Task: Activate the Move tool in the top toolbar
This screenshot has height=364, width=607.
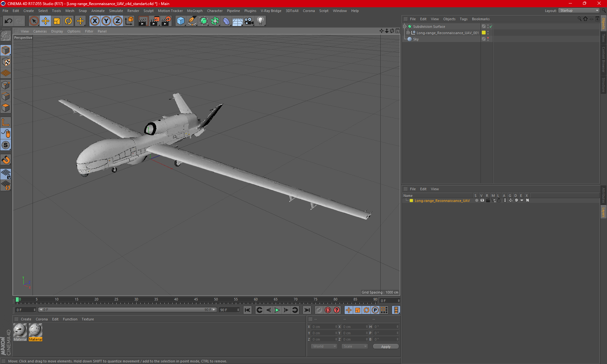Action: 46,21
